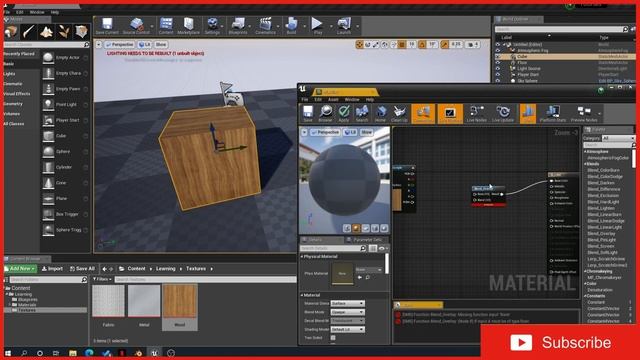Open the main viewport options arrow dropdown
Screen dimensions: 640x360
click(x=99, y=44)
